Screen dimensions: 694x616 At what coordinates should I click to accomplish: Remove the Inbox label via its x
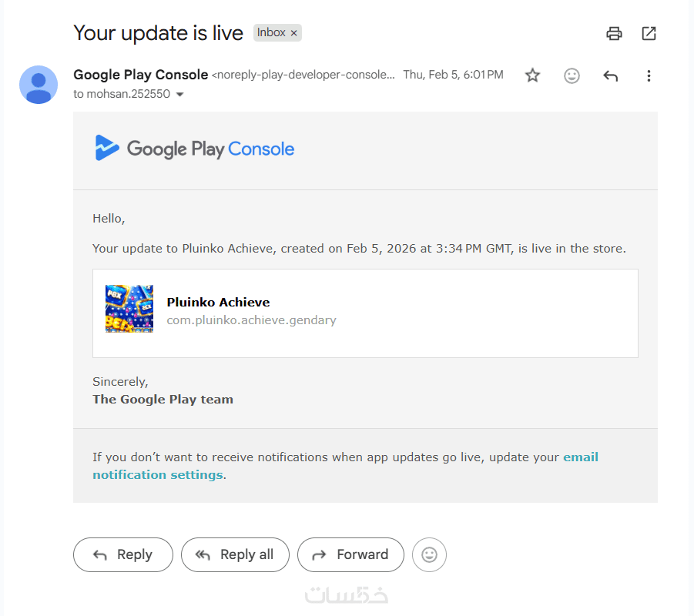tap(293, 33)
